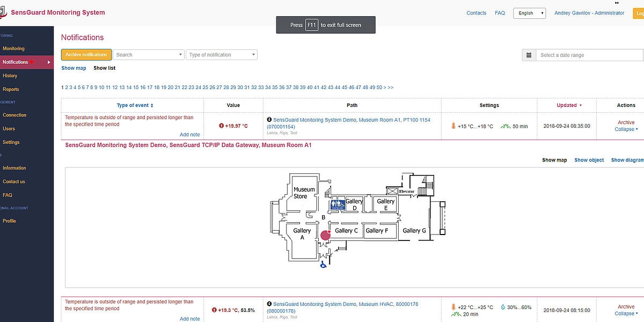Viewport: 644px width, 322px height.
Task: Jump to the last page with >> link
Action: (x=390, y=87)
